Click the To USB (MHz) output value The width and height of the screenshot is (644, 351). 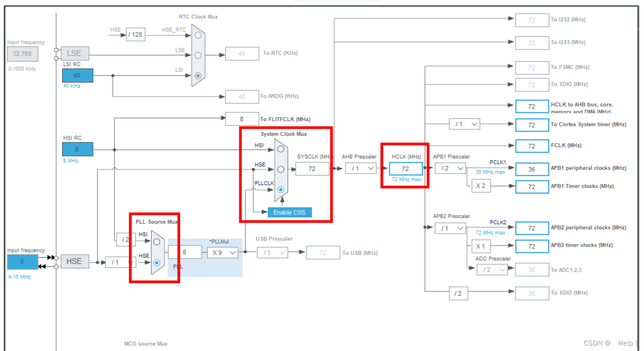(x=323, y=253)
